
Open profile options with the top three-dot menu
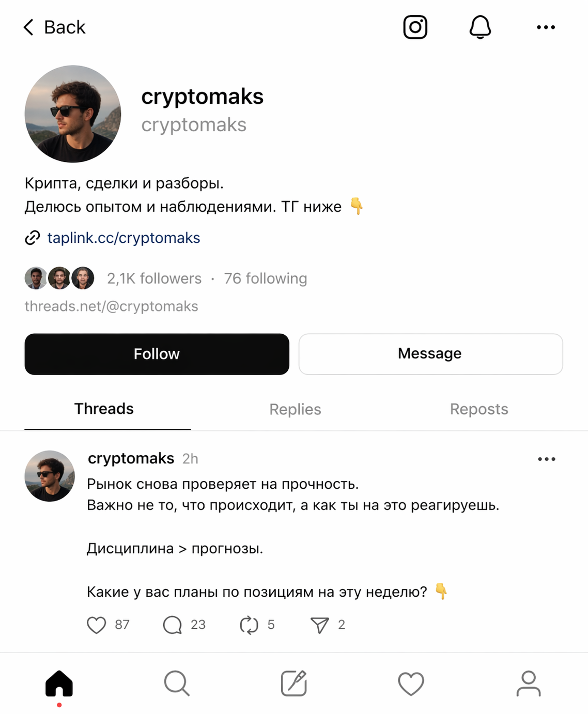[x=546, y=27]
